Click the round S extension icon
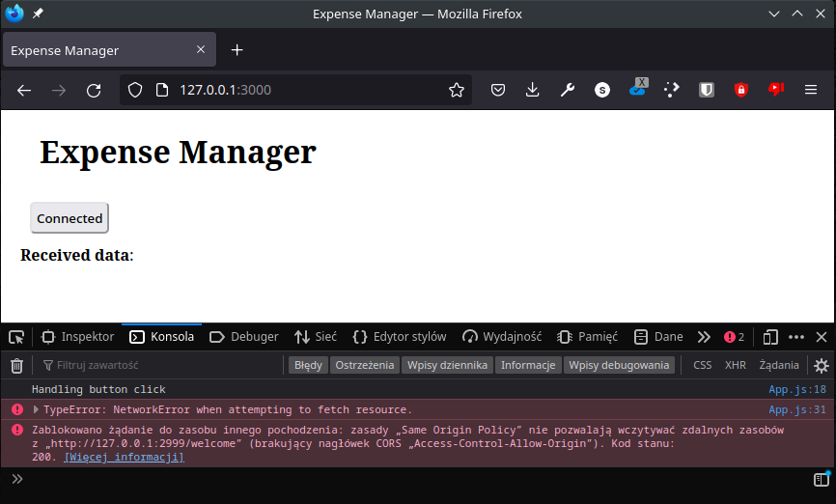 (602, 90)
